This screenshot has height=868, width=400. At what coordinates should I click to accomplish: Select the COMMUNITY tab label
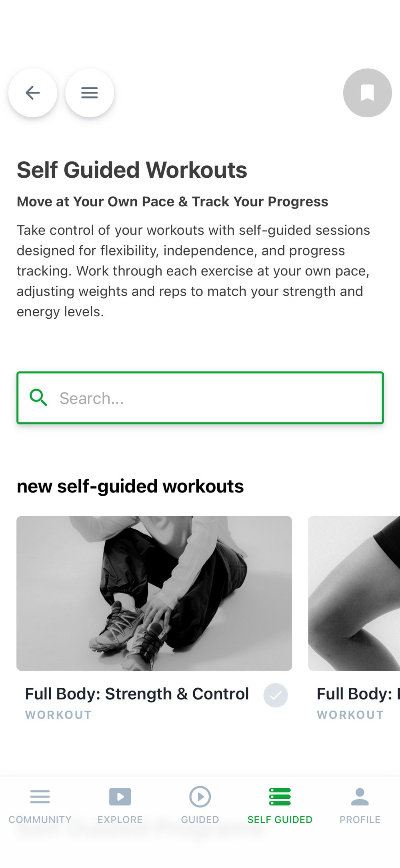click(40, 820)
